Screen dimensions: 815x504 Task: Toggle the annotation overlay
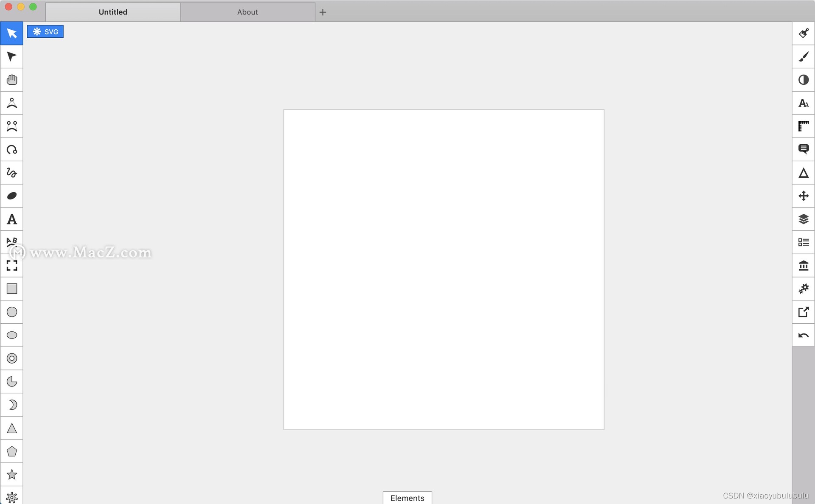click(x=804, y=149)
